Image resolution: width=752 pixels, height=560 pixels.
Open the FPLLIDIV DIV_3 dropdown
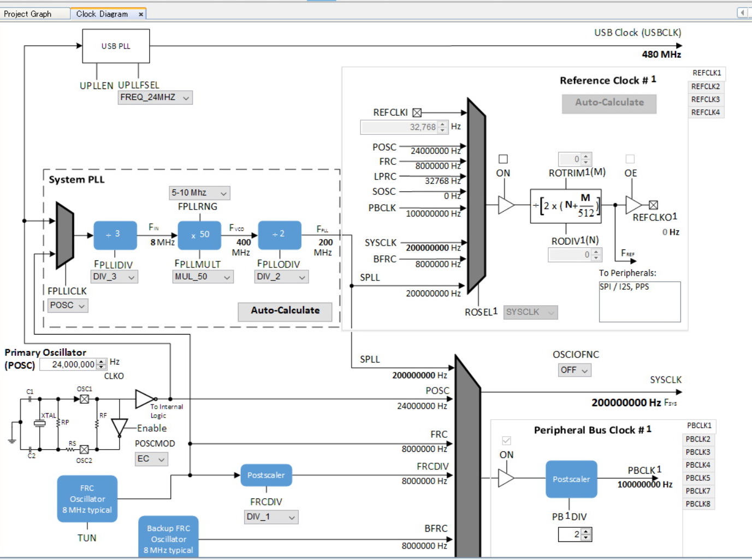(114, 277)
